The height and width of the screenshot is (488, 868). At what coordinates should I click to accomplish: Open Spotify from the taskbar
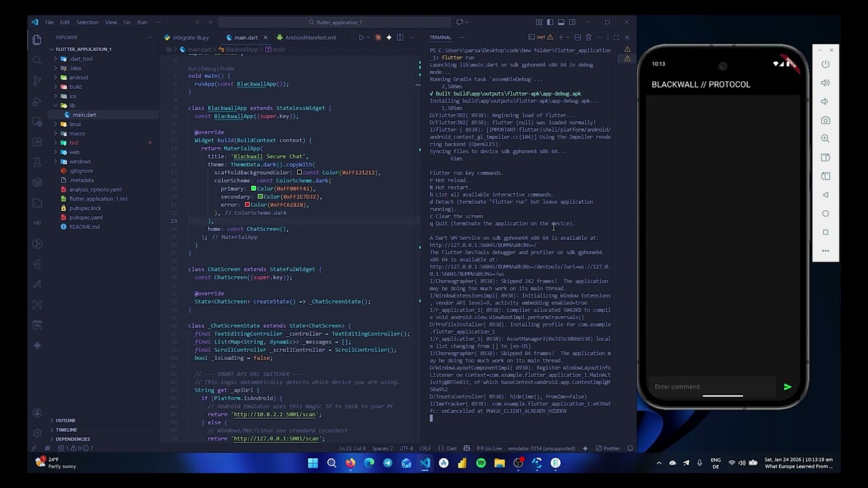click(x=481, y=463)
